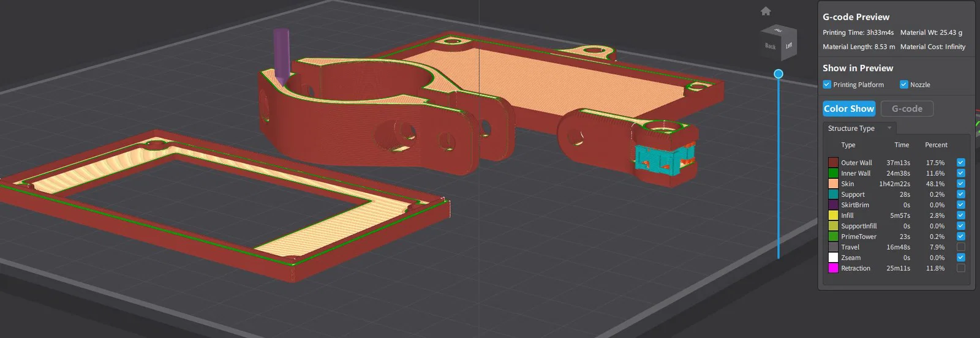Toggle SupportInfill visibility checkbox
Image resolution: width=980 pixels, height=338 pixels.
[x=960, y=226]
